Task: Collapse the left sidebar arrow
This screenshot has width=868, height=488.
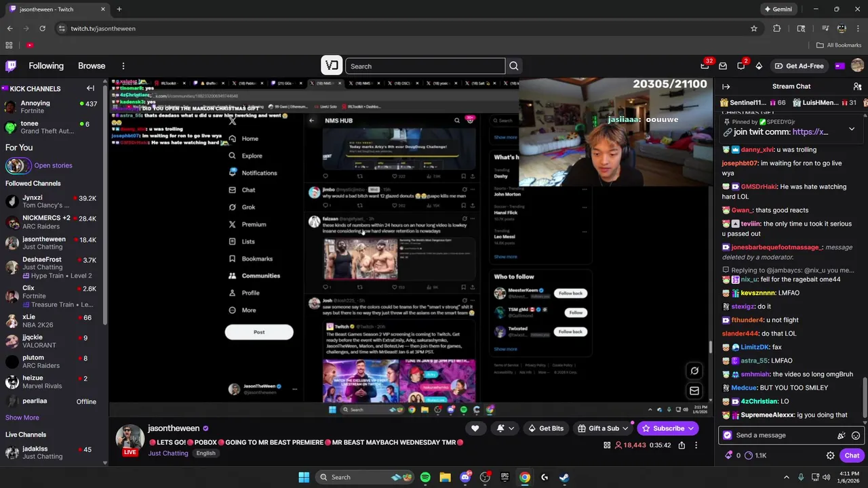Action: 90,88
